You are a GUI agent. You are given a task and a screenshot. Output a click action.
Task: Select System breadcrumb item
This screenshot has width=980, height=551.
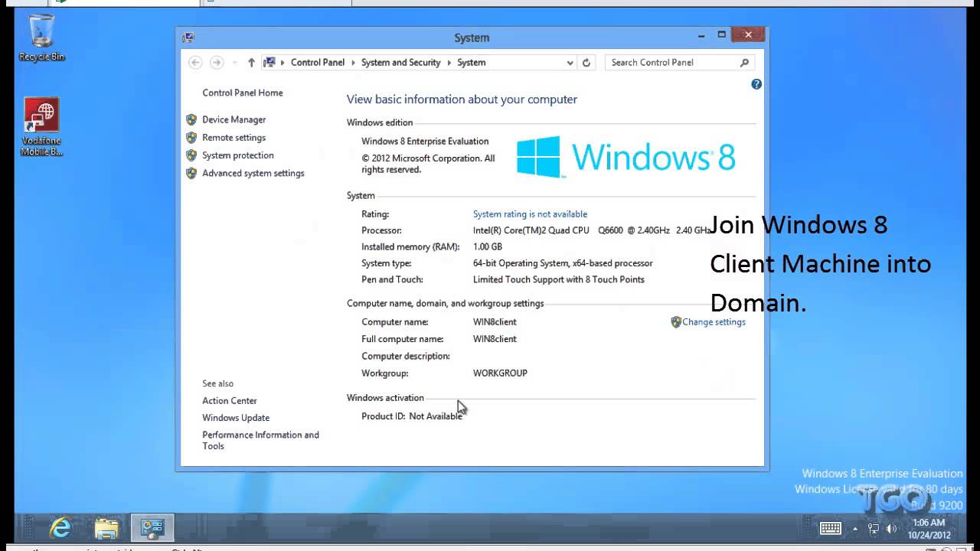coord(472,63)
